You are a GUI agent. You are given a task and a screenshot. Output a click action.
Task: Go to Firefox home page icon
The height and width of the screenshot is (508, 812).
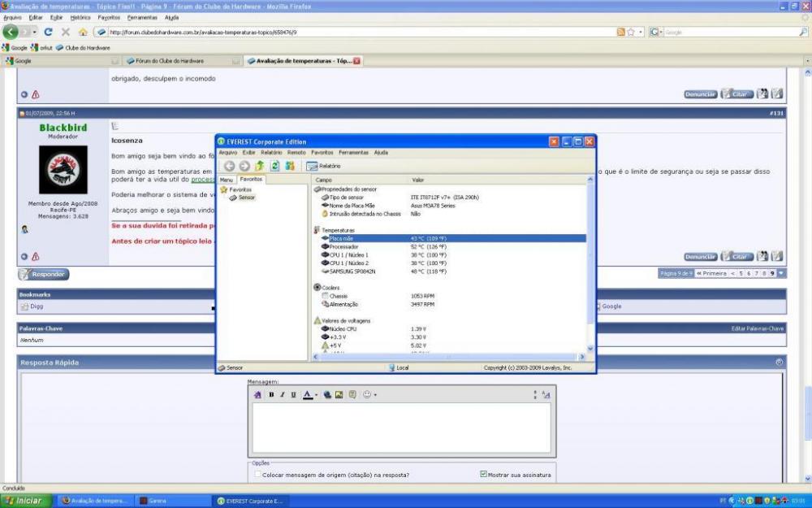(x=83, y=33)
